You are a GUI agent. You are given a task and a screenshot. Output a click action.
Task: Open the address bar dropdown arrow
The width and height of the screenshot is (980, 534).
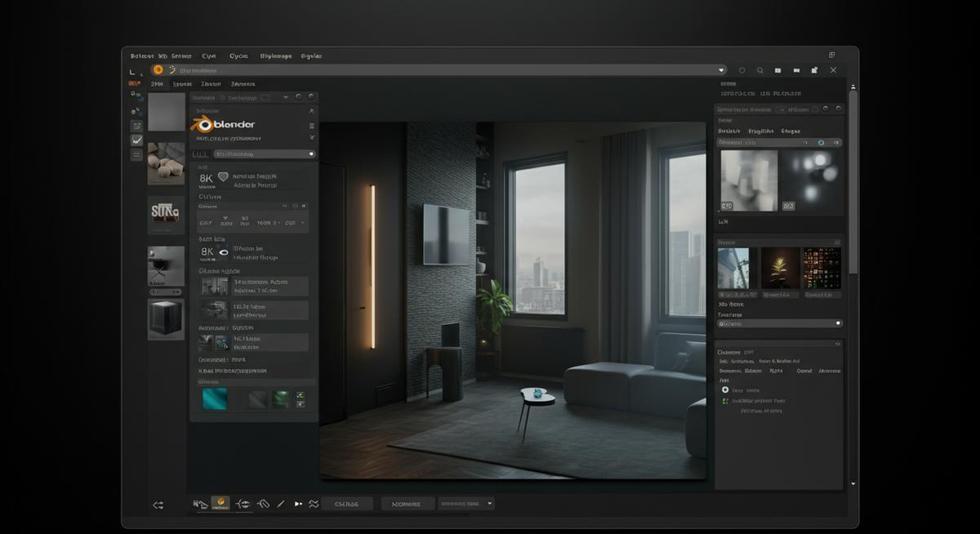(721, 70)
